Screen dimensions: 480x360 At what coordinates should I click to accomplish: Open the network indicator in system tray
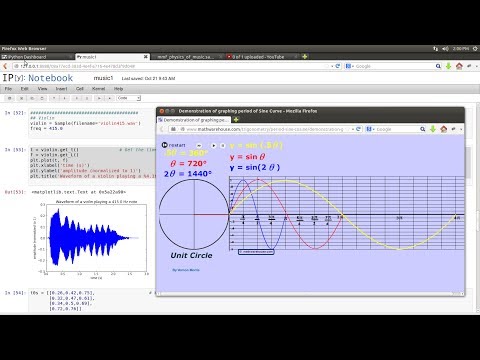point(435,49)
